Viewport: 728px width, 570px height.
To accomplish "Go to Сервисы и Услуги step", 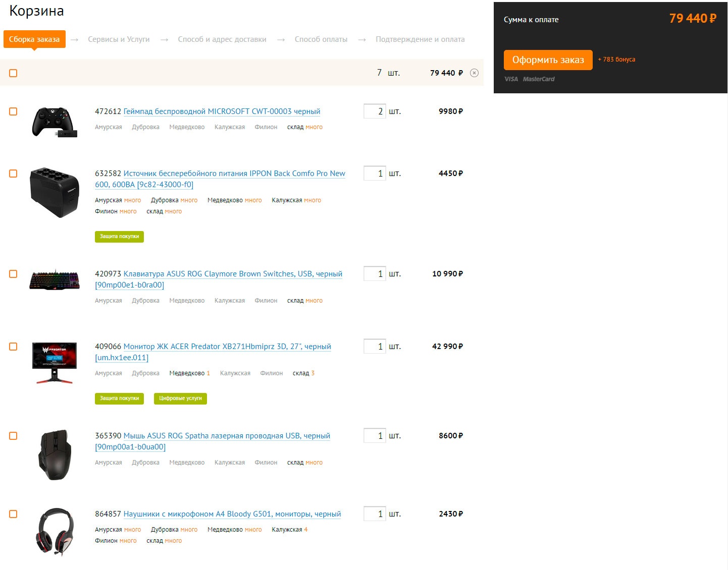I will (x=119, y=39).
